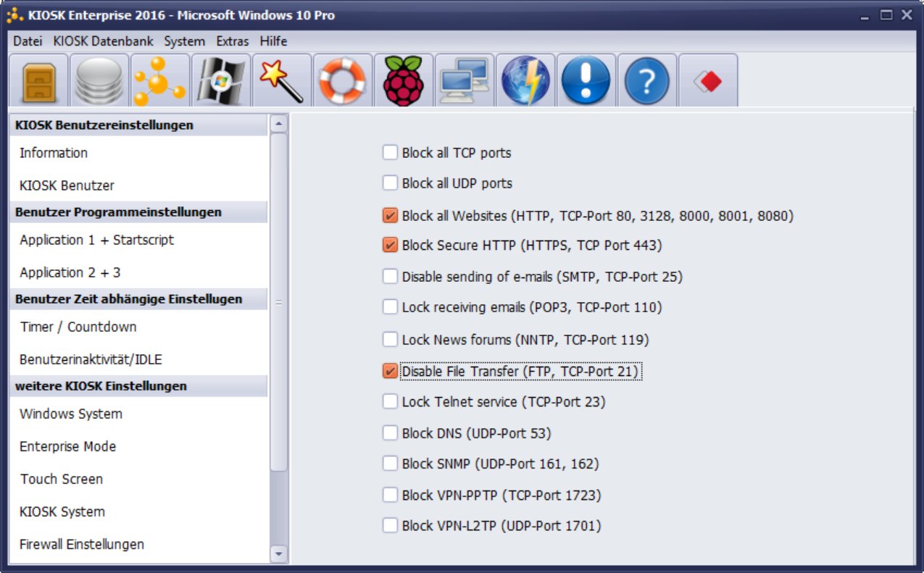Click the globe with lightning icon
This screenshot has width=924, height=573.
click(x=525, y=80)
